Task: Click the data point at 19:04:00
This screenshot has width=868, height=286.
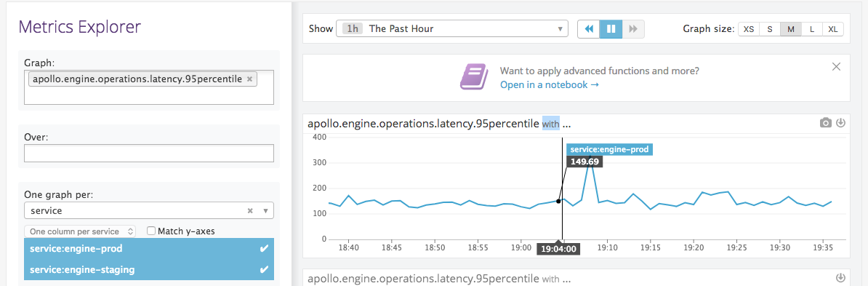Action: coord(558,201)
